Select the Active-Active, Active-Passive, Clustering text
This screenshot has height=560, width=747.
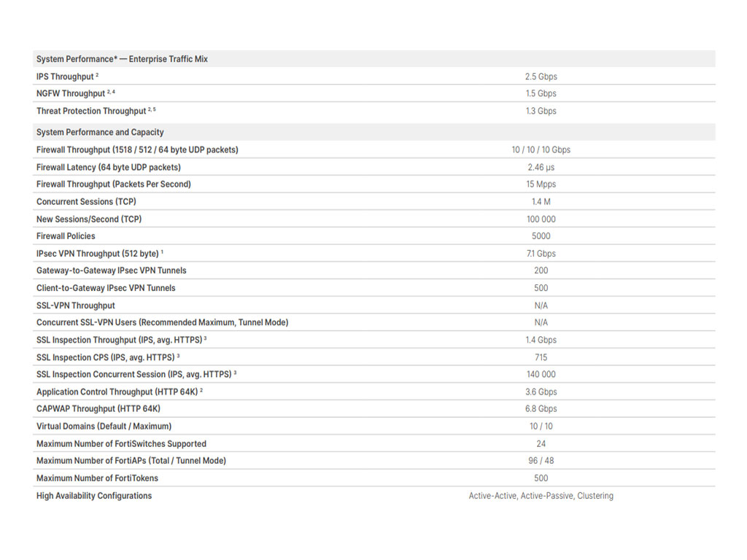(541, 496)
